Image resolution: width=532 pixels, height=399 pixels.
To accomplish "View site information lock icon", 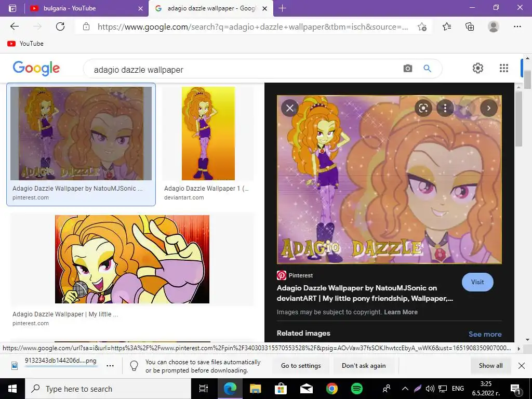I will (x=86, y=26).
